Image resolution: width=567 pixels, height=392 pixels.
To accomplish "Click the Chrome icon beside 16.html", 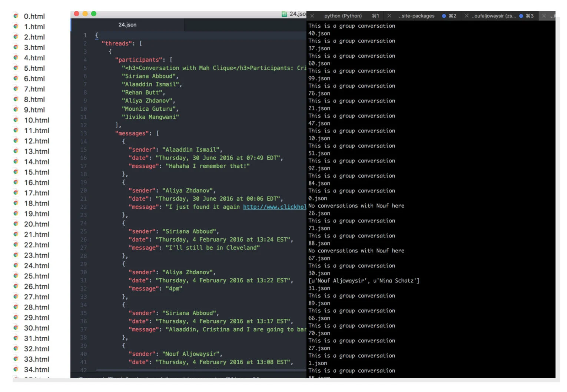I will [16, 182].
